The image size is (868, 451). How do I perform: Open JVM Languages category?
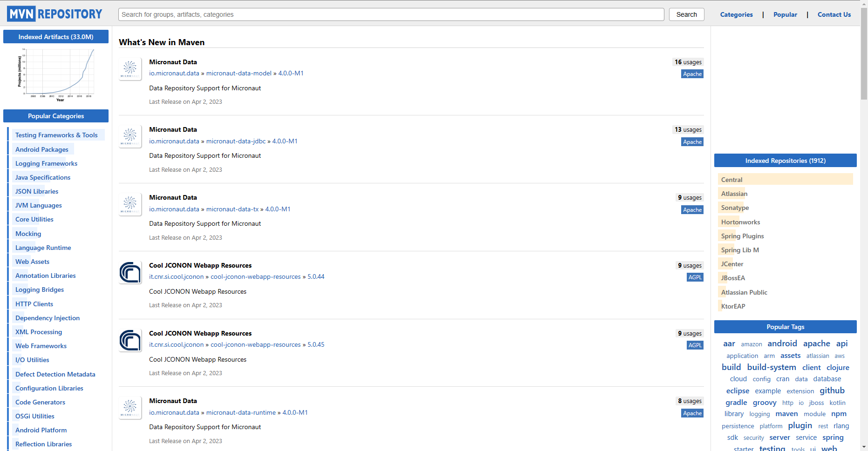[x=39, y=205]
